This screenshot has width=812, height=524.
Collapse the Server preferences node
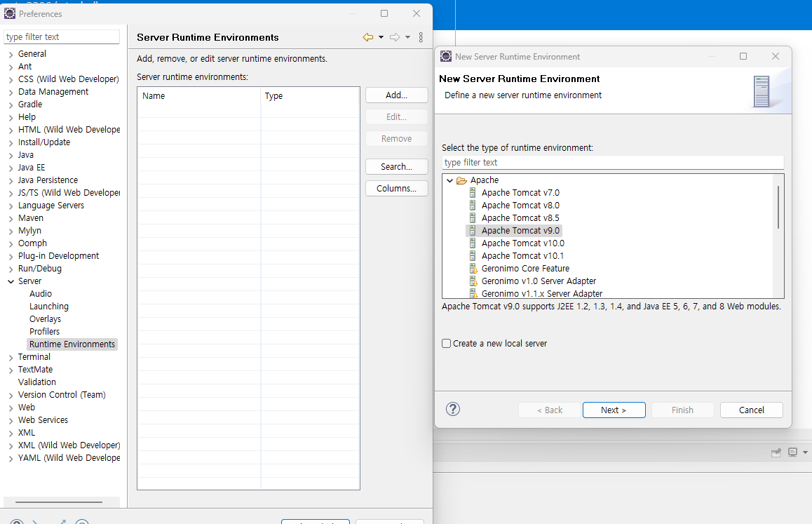pos(11,281)
